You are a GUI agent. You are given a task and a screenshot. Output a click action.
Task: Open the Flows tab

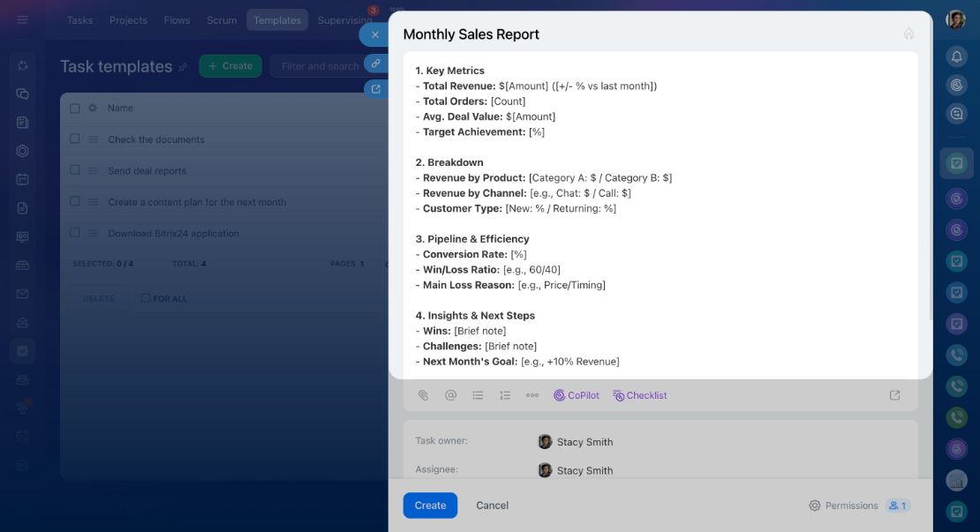coord(177,20)
